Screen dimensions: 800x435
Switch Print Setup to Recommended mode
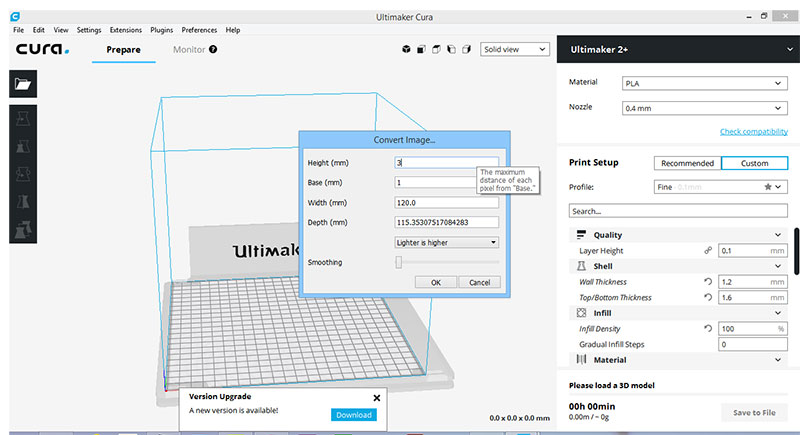[687, 163]
